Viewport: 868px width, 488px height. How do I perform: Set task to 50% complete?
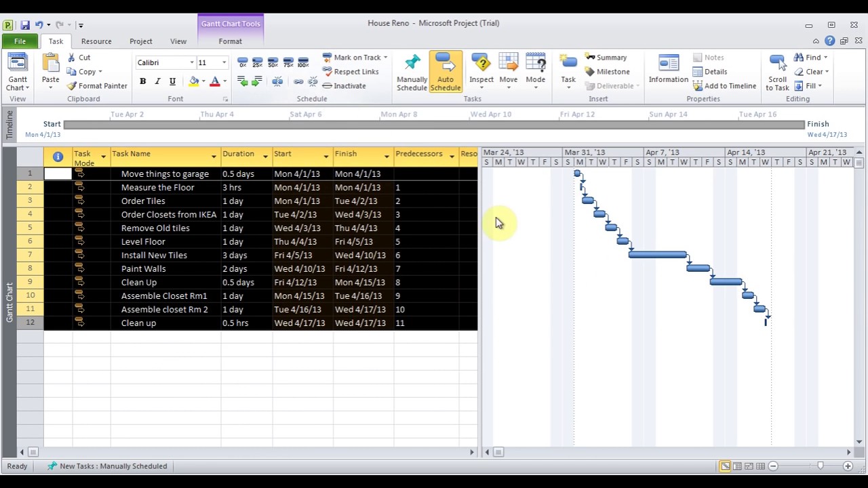[273, 62]
